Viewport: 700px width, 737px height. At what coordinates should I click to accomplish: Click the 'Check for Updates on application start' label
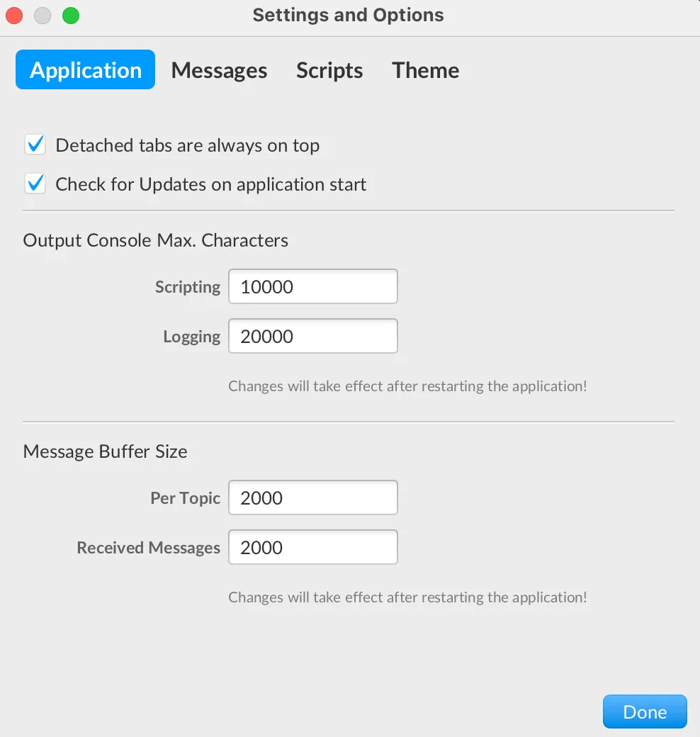(x=211, y=184)
